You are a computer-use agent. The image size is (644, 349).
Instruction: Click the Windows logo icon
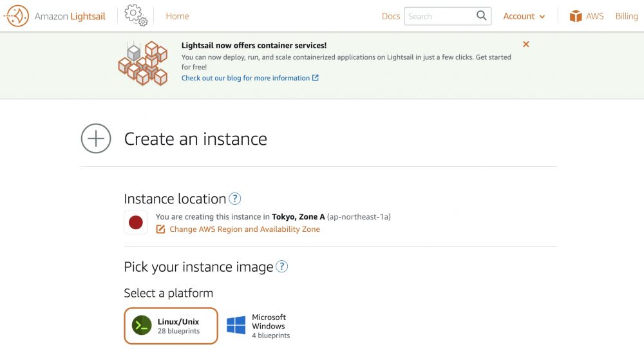click(x=236, y=325)
